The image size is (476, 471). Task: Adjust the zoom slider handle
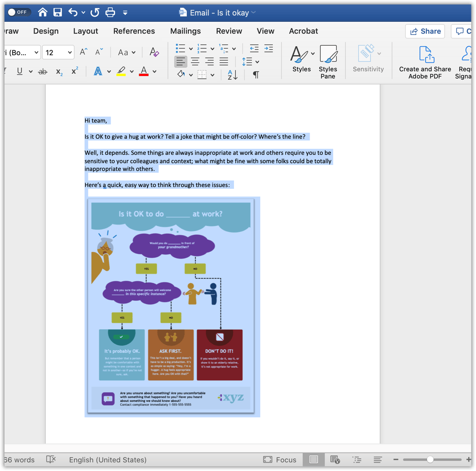coord(430,460)
